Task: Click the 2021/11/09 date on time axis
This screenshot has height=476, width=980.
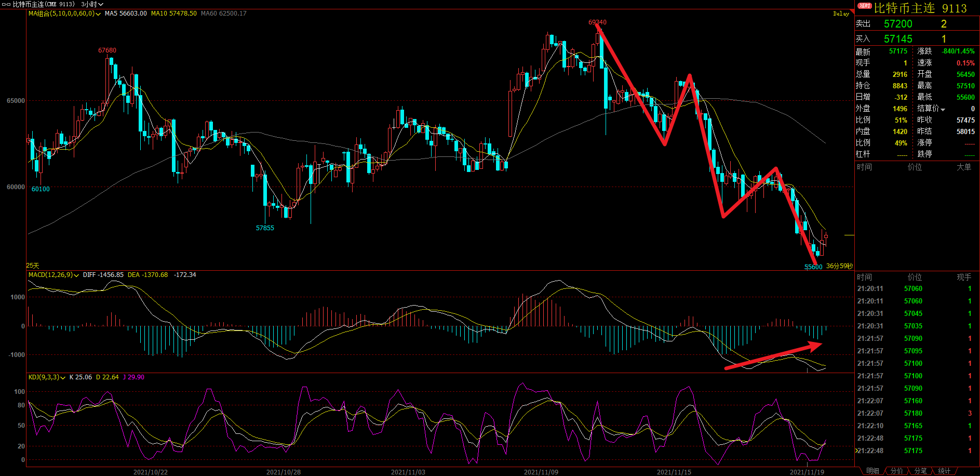Action: 541,472
